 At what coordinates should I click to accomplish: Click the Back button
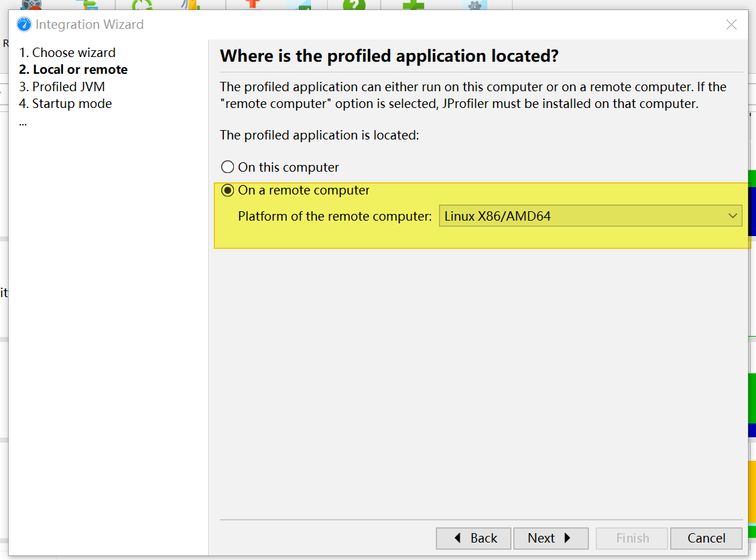(473, 539)
